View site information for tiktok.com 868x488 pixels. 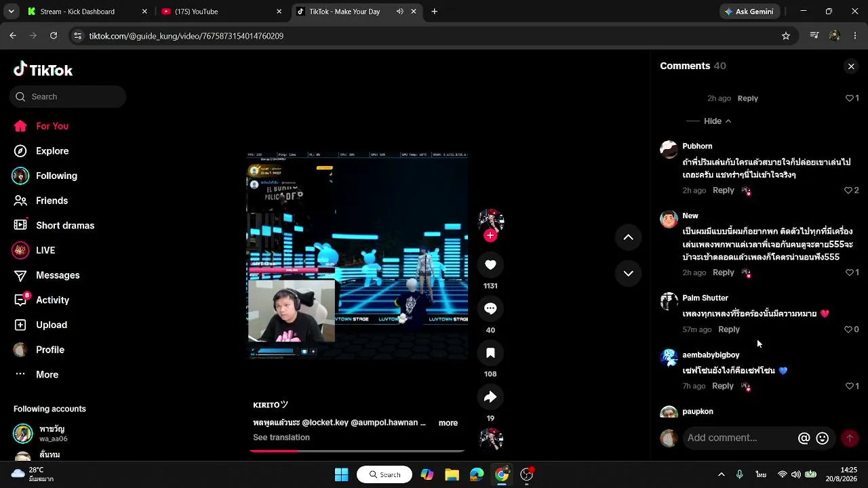point(77,36)
